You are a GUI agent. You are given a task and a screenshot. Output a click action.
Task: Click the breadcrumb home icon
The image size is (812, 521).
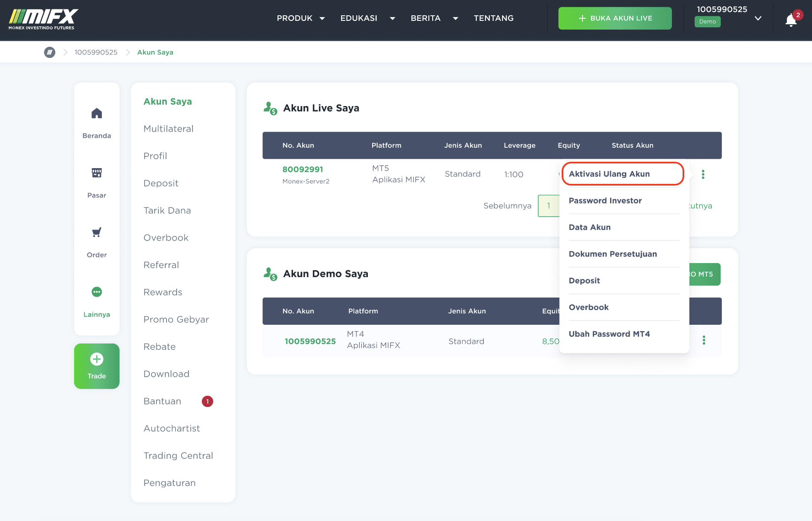[x=50, y=52]
